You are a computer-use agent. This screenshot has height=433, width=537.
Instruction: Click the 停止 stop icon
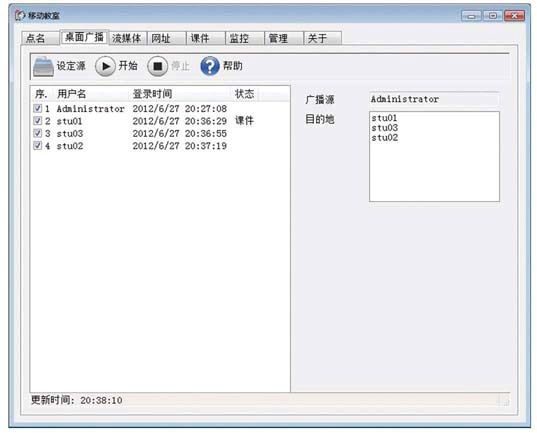[x=158, y=66]
